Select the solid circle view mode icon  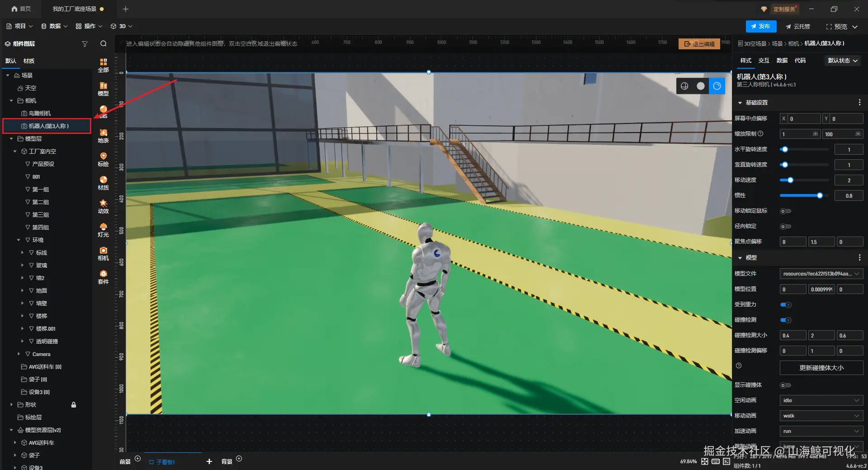click(701, 86)
